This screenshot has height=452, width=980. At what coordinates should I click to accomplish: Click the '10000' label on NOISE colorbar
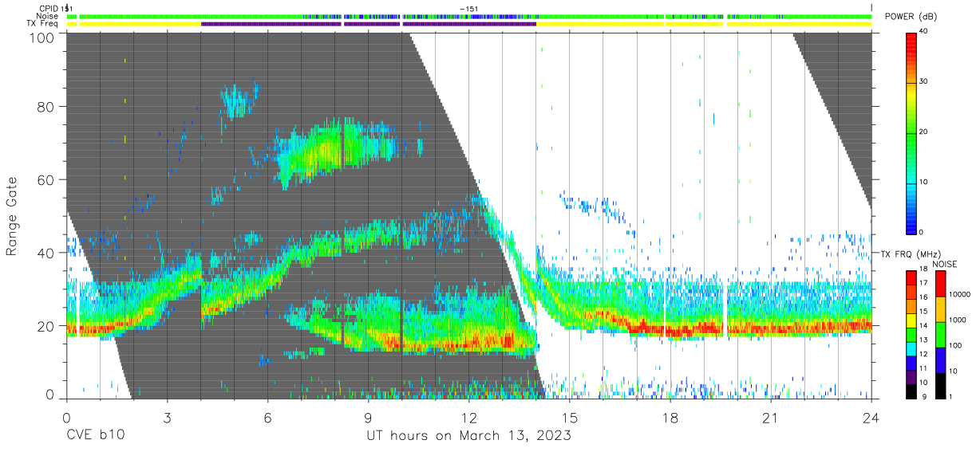(960, 294)
